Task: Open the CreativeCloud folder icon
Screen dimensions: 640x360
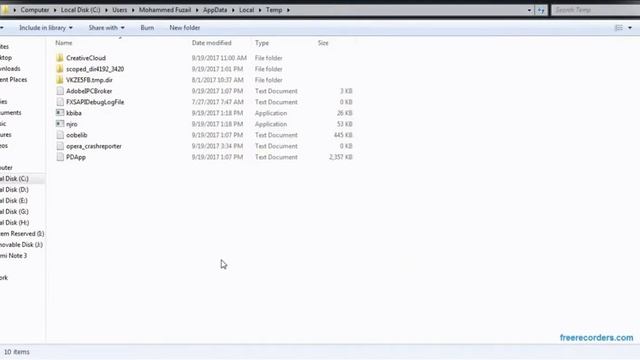Action: (x=60, y=58)
